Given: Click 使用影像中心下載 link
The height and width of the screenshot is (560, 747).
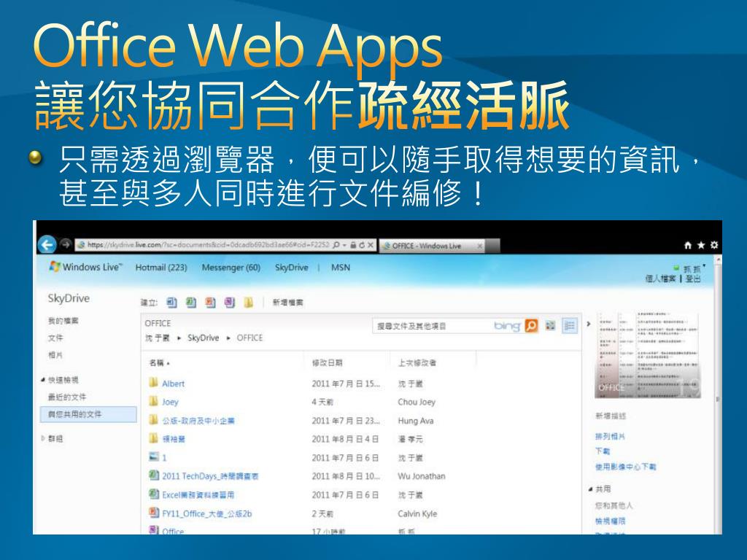Looking at the screenshot, I should [625, 467].
